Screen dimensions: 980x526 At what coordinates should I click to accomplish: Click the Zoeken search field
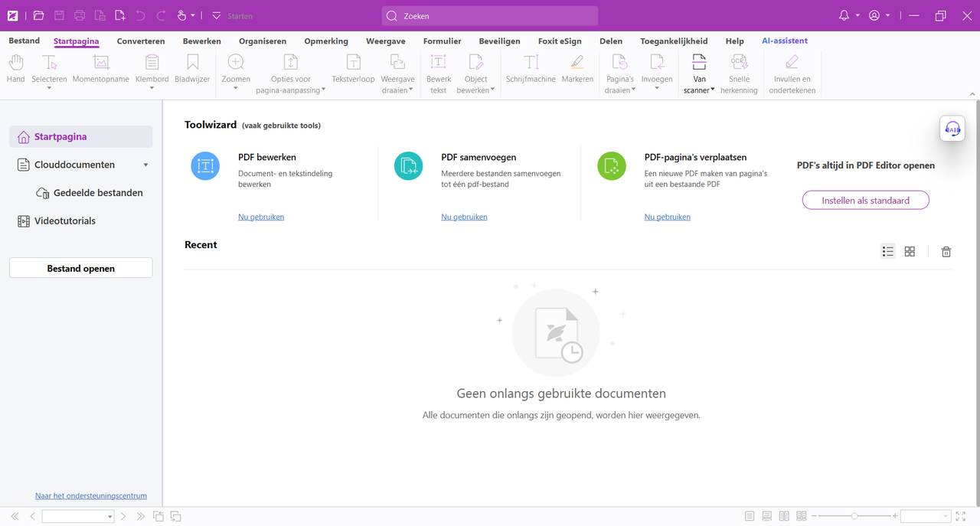tap(490, 15)
